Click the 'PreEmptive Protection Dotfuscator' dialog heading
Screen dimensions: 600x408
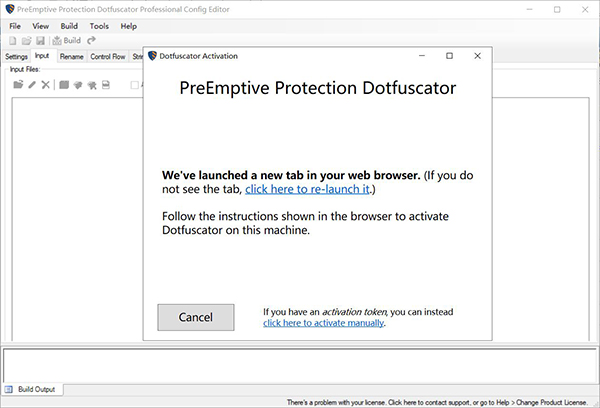point(318,88)
